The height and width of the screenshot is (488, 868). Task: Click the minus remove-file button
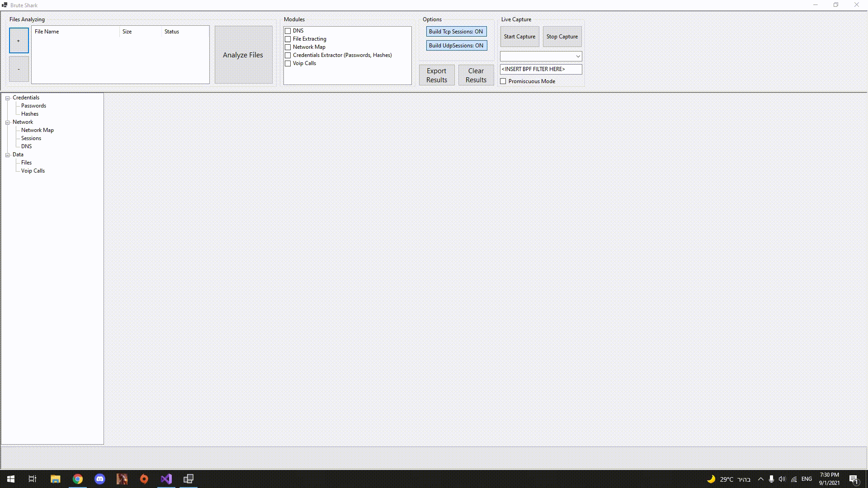click(19, 69)
